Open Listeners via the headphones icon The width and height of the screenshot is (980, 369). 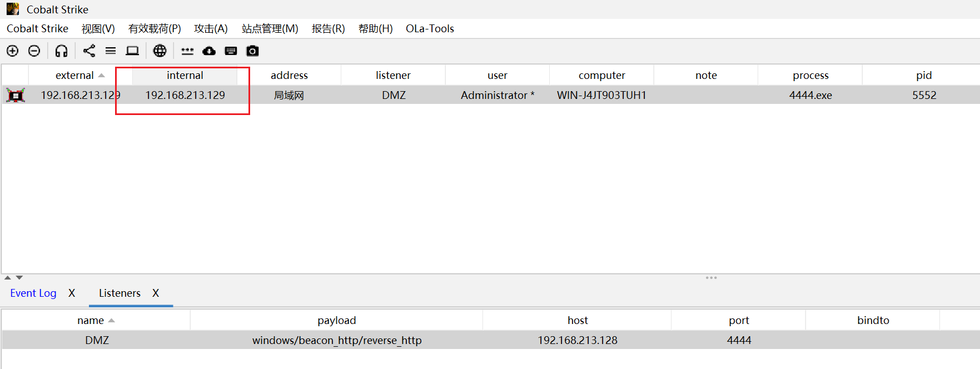[x=61, y=51]
